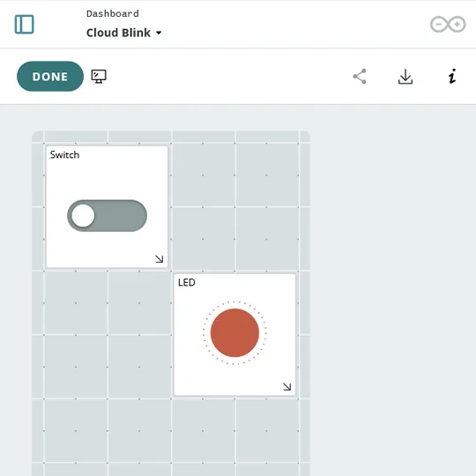The width and height of the screenshot is (476, 476).
Task: Open the Cloud Blink dashboard selector
Action: (x=124, y=33)
